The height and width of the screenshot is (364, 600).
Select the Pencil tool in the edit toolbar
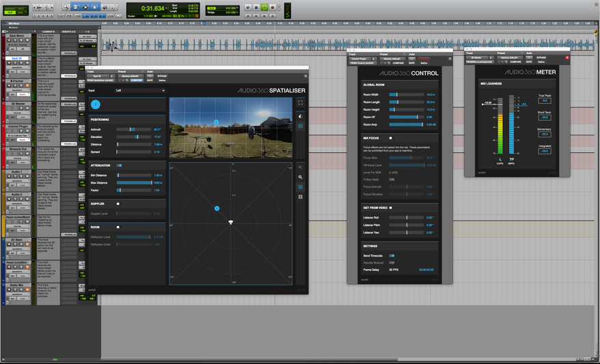(x=113, y=8)
